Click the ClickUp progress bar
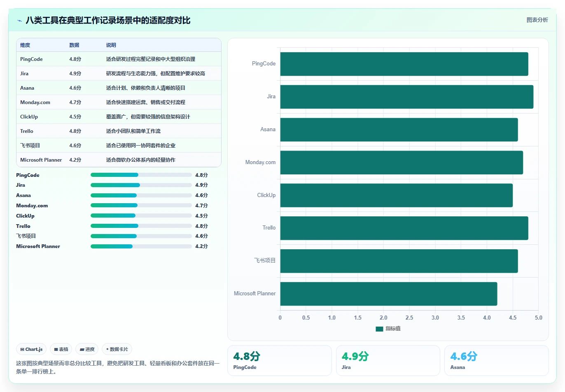This screenshot has height=392, width=565. tap(141, 216)
